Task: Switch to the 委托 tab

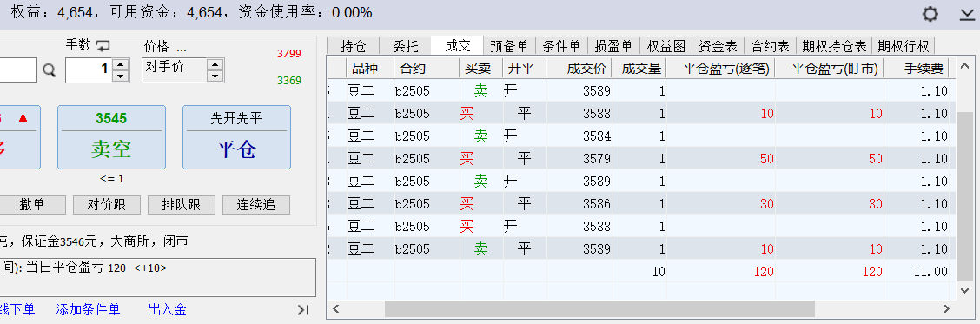Action: pyautogui.click(x=406, y=46)
